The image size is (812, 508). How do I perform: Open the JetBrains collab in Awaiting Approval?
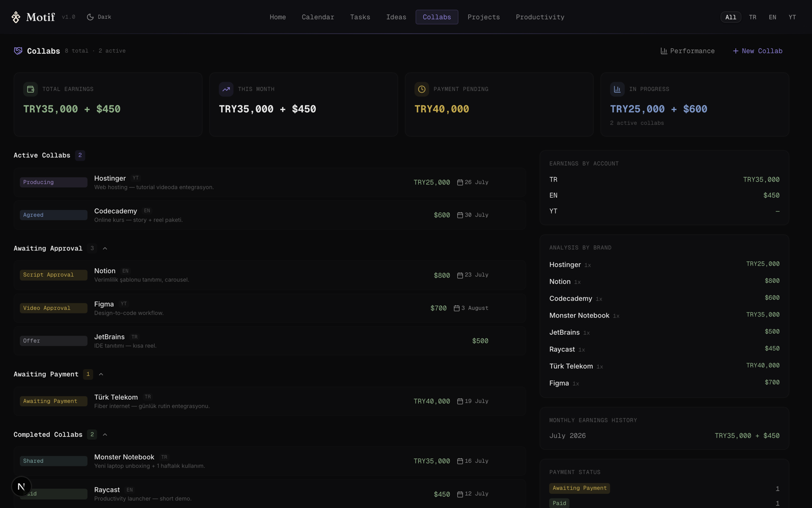tap(269, 341)
